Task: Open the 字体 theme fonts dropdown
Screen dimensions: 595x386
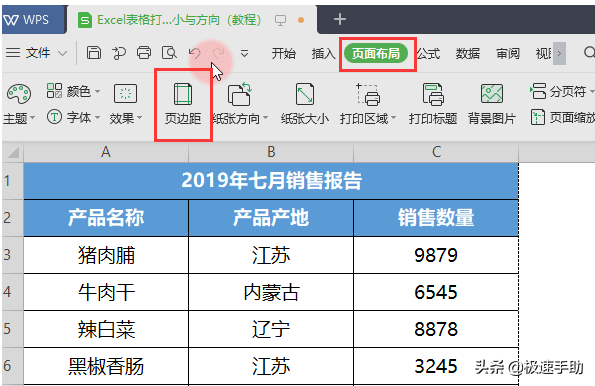Action: point(73,117)
